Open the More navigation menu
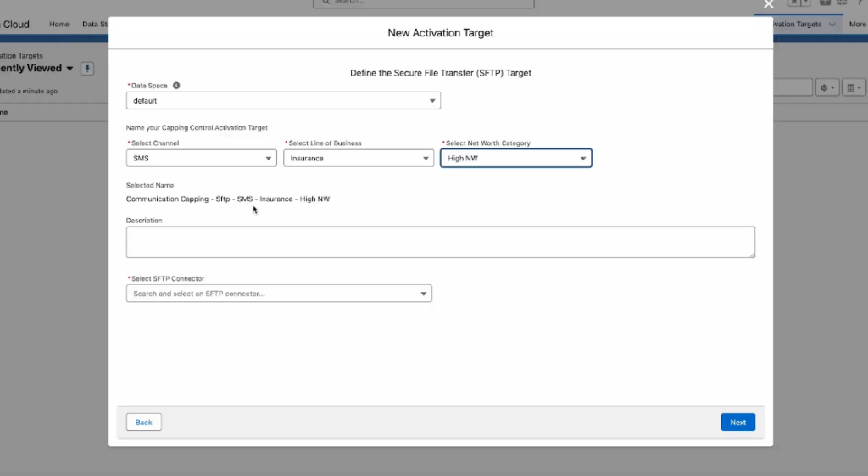Image resolution: width=868 pixels, height=476 pixels. click(x=856, y=25)
